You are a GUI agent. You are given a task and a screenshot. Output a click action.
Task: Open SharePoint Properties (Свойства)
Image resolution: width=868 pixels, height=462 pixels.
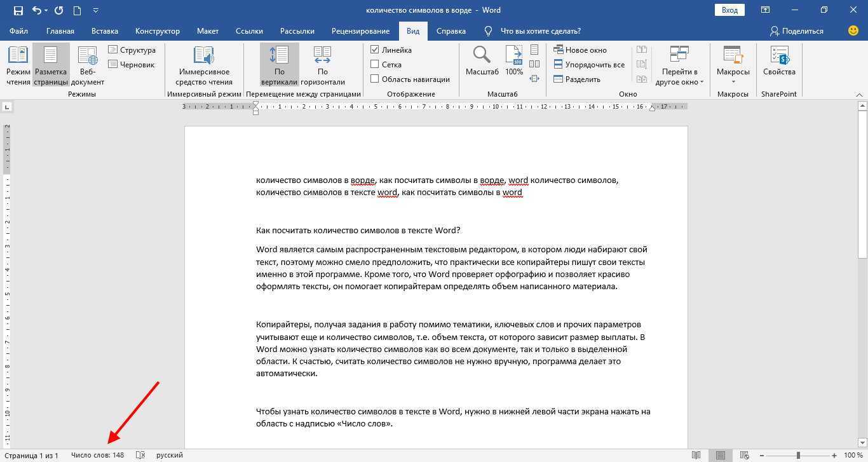[x=779, y=61]
